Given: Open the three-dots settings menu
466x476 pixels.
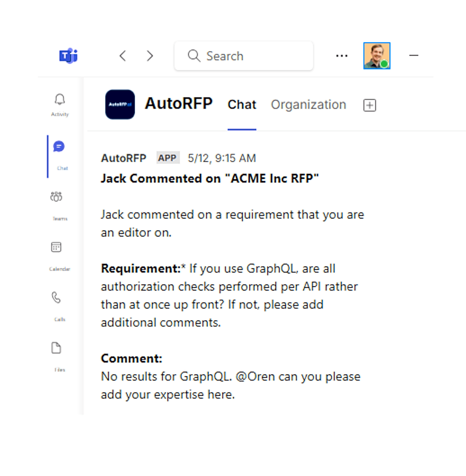Looking at the screenshot, I should tap(342, 56).
